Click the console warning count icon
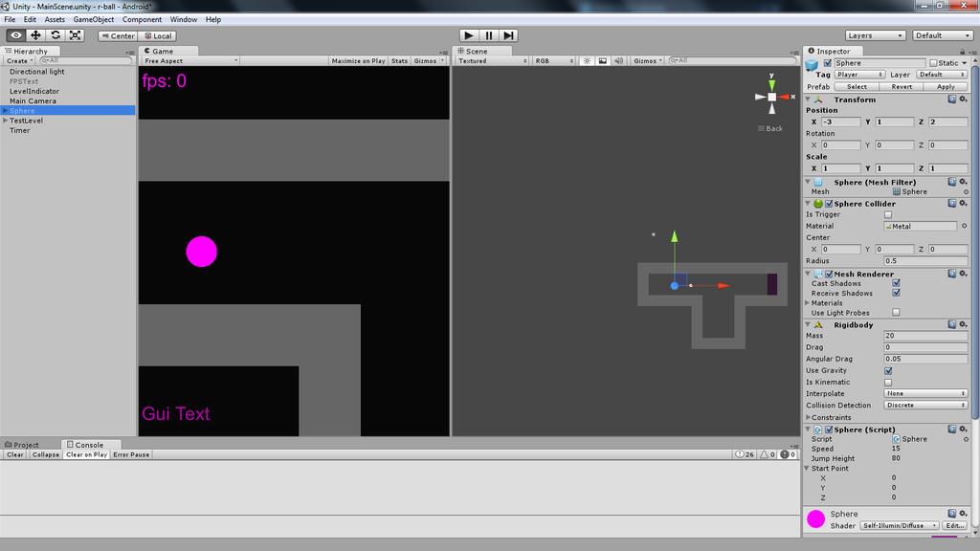 click(768, 454)
